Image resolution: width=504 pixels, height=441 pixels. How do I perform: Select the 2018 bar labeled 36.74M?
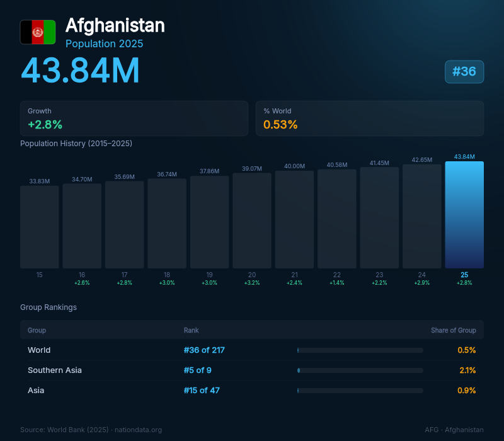167,224
